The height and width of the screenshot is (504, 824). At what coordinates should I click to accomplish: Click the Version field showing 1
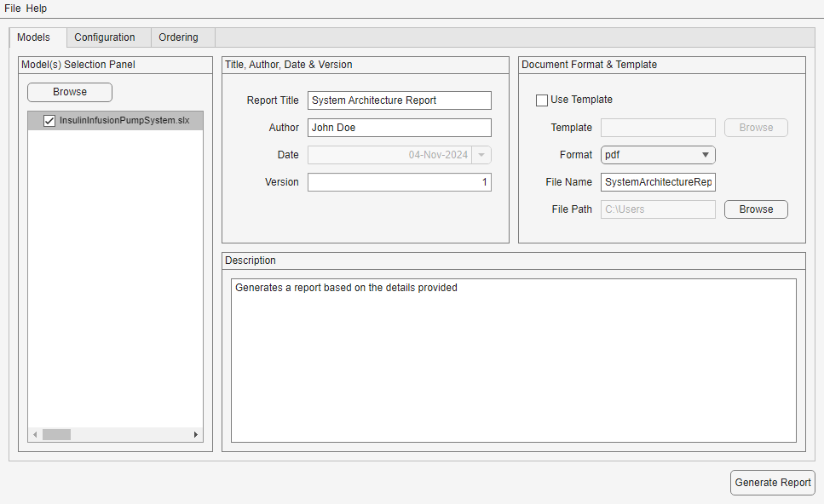[399, 181]
